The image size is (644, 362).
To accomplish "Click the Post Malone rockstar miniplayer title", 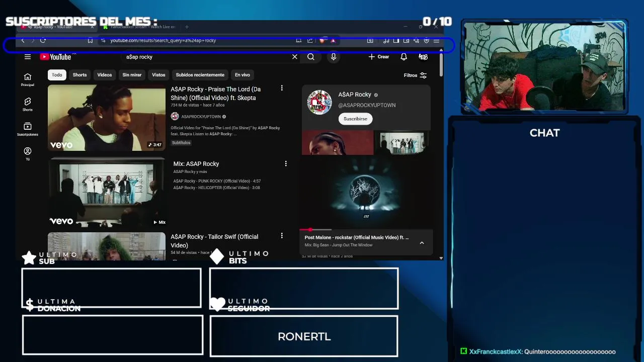I will tap(357, 237).
